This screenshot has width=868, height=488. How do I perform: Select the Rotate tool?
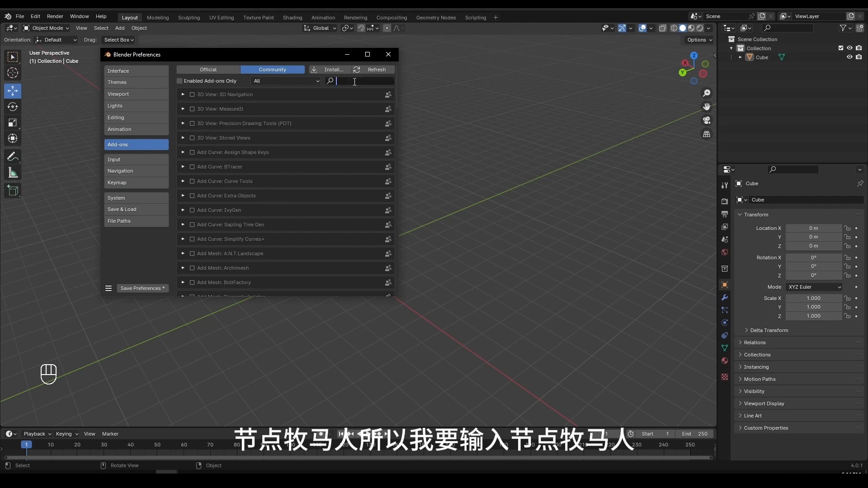pyautogui.click(x=13, y=107)
